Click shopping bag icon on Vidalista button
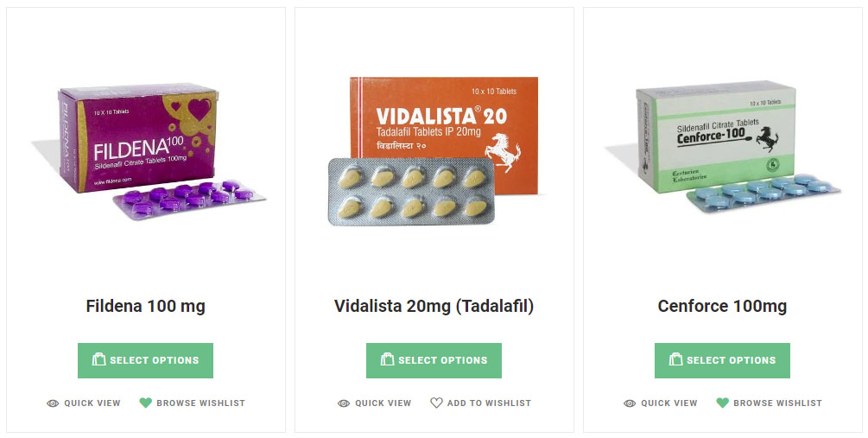 (387, 359)
